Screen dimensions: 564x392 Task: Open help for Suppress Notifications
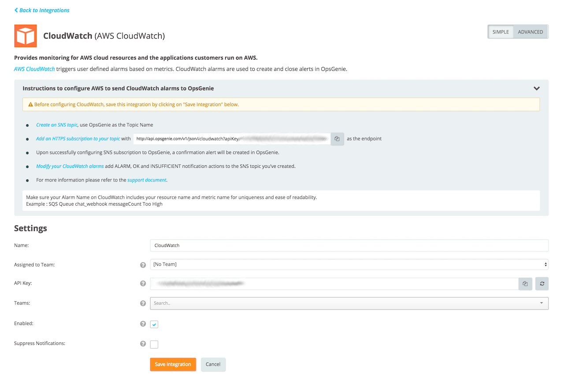(x=143, y=344)
